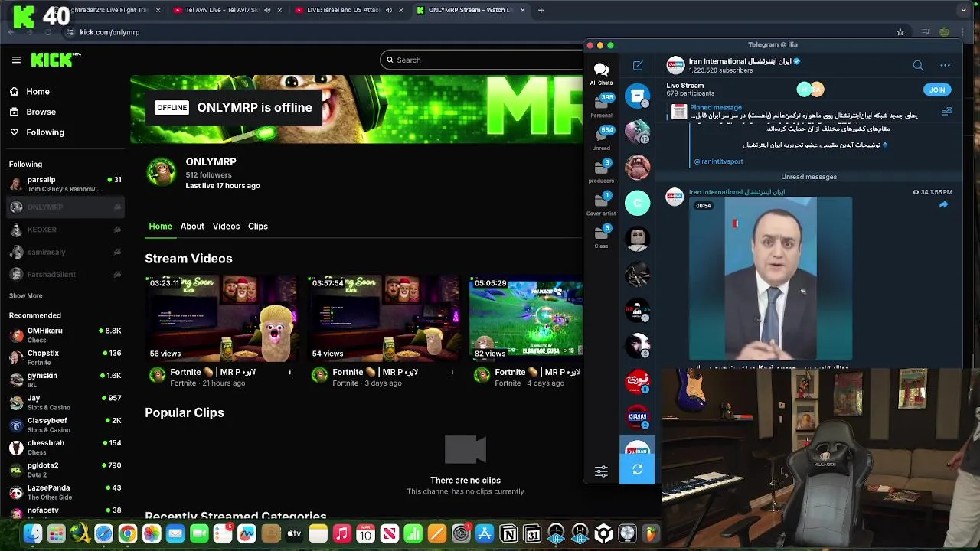This screenshot has width=980, height=551.
Task: Open KEOXER channel in Following list
Action: (x=65, y=230)
